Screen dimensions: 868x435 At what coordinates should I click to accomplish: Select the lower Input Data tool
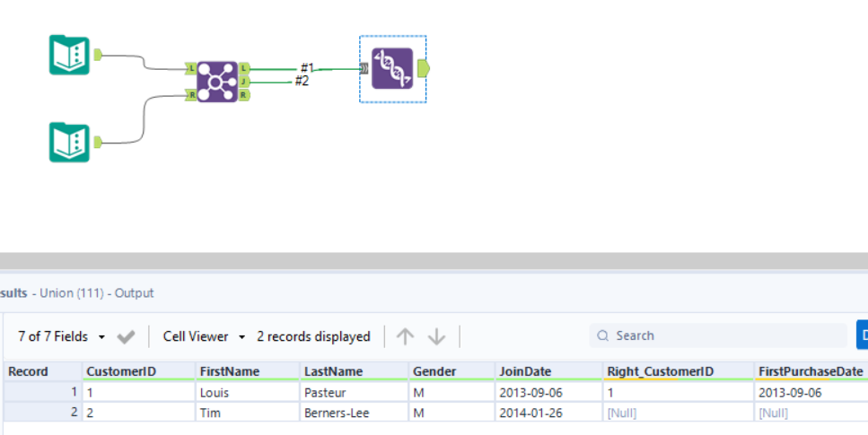[69, 142]
